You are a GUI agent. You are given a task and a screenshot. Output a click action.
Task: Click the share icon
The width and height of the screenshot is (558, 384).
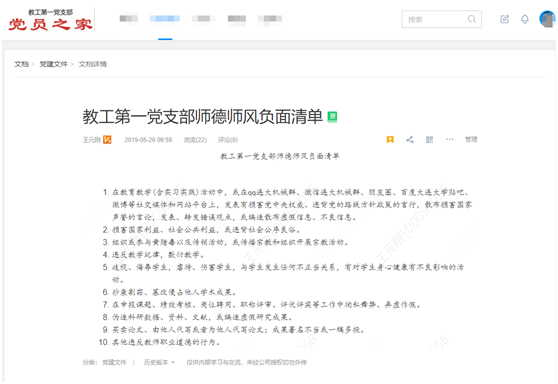[x=410, y=140]
